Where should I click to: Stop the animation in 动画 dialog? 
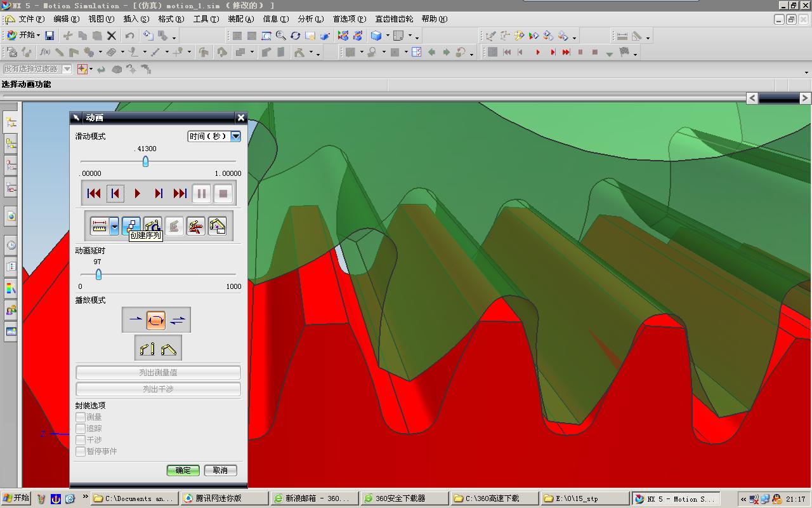click(223, 194)
